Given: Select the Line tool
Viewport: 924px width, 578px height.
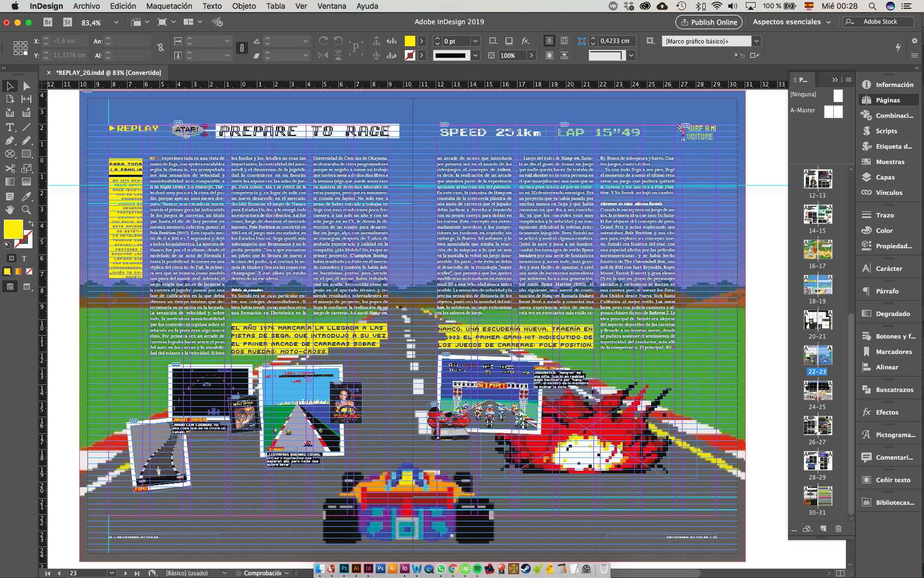Looking at the screenshot, I should tap(26, 127).
